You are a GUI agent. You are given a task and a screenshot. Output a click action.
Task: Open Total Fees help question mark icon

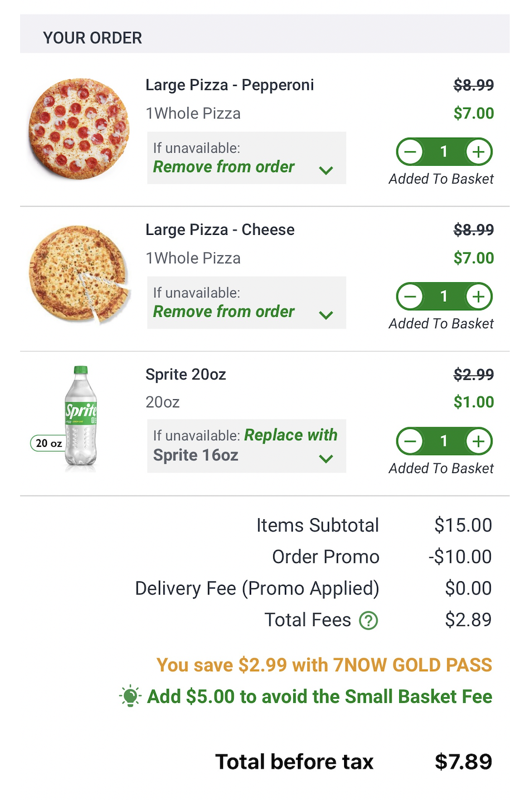pos(368,620)
